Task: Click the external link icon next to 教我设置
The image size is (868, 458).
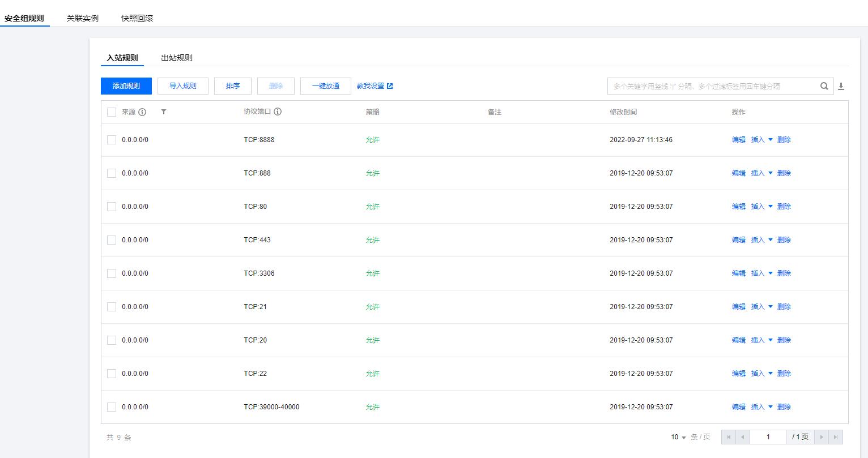Action: pyautogui.click(x=390, y=86)
